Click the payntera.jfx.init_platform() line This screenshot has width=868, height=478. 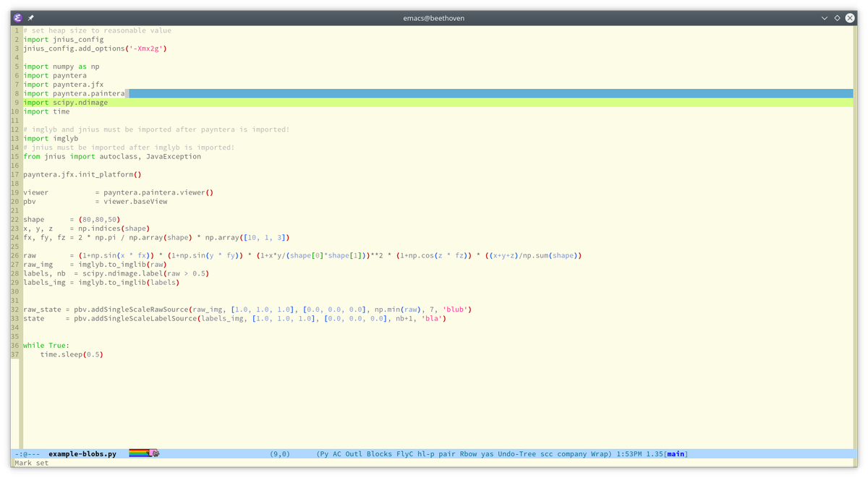[x=82, y=174]
